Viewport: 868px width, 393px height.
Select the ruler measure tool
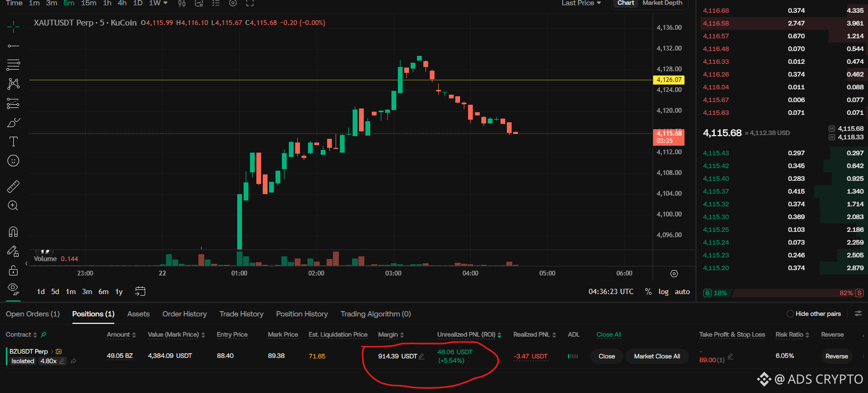click(x=13, y=186)
